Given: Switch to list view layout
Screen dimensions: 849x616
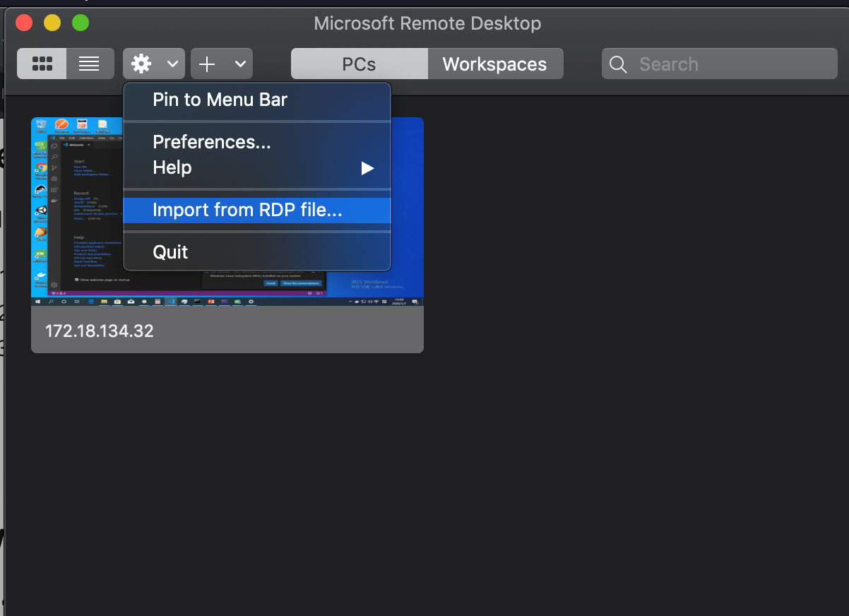Looking at the screenshot, I should pyautogui.click(x=90, y=64).
